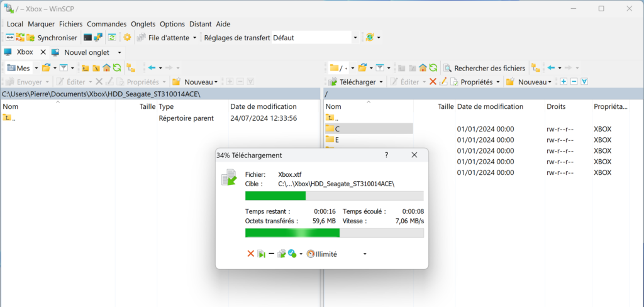
Task: Close the Xbox session tab
Action: click(43, 52)
